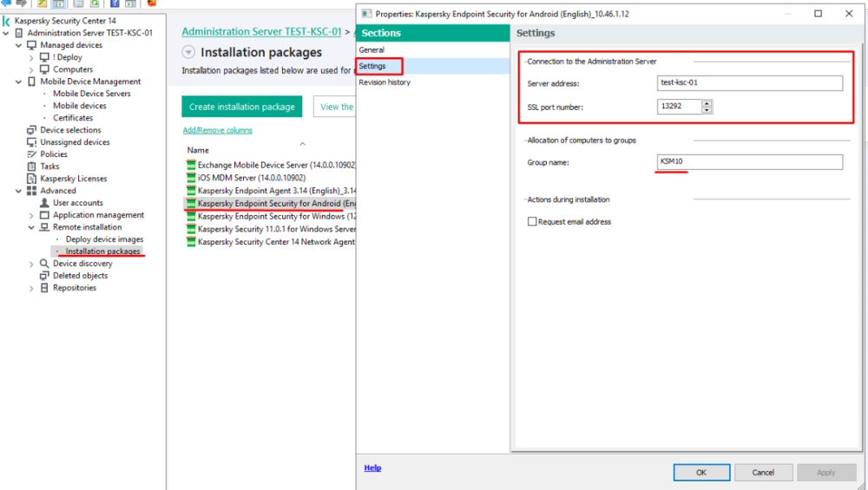Screen dimensions: 868x490
Task: Click the iOS MDM Server package icon
Action: tap(191, 178)
